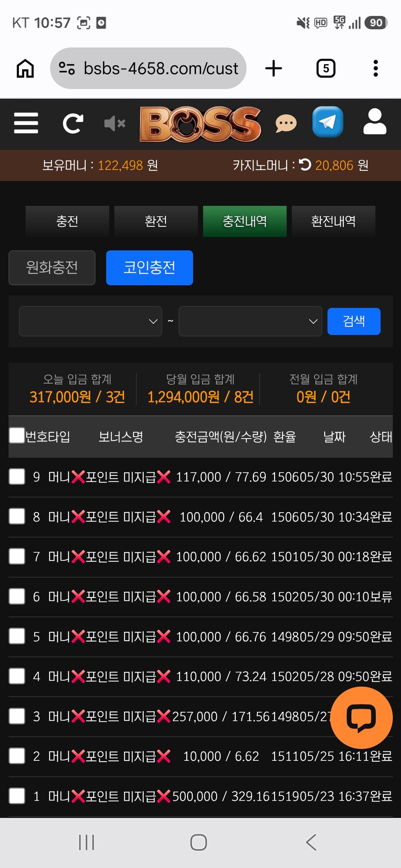
Task: Open the start date dropdown
Action: coord(90,321)
